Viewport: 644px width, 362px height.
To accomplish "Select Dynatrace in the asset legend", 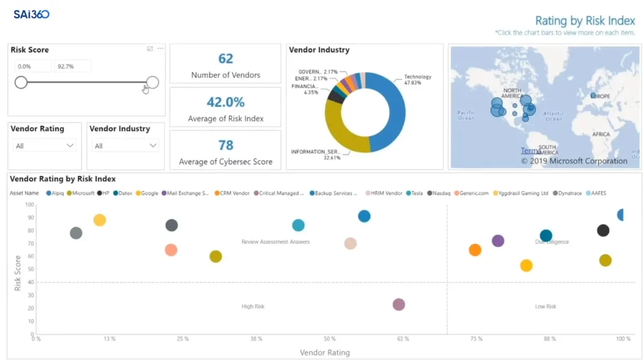I will (567, 193).
